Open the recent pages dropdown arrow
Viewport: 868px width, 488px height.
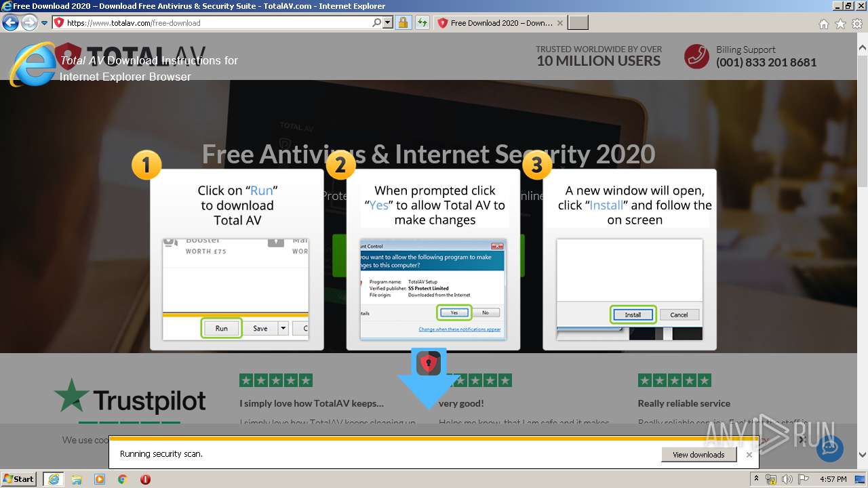coord(44,23)
